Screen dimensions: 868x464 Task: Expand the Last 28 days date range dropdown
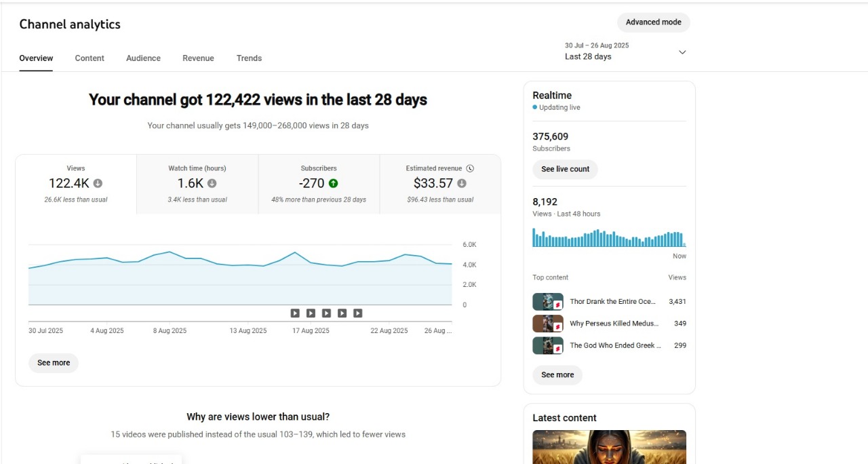(x=682, y=52)
